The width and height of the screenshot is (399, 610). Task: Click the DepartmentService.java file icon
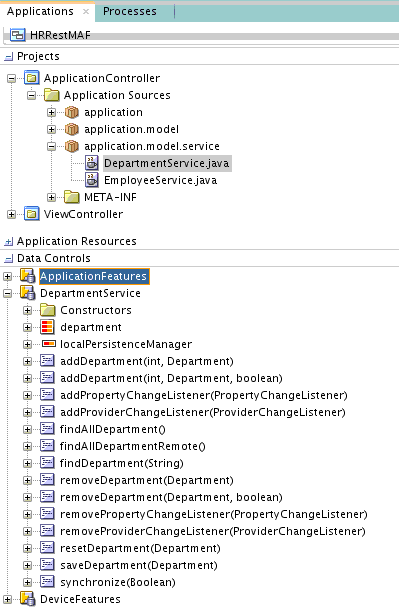[92, 163]
